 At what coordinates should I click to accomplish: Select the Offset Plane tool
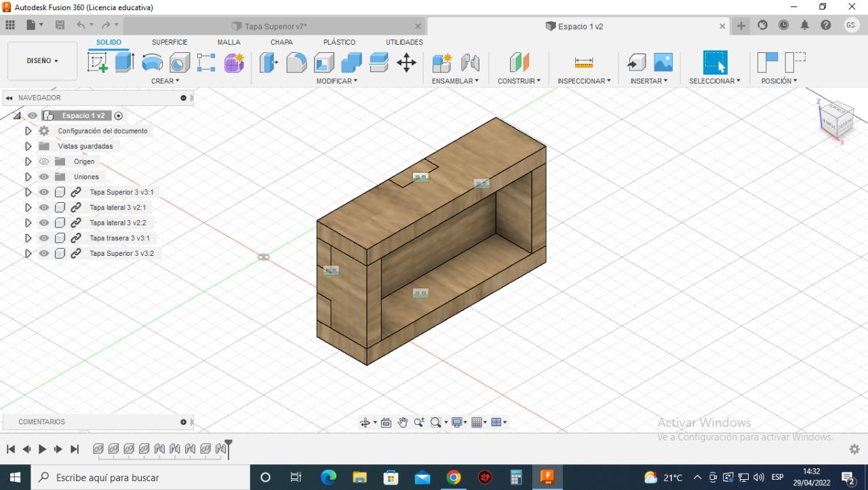[x=519, y=62]
